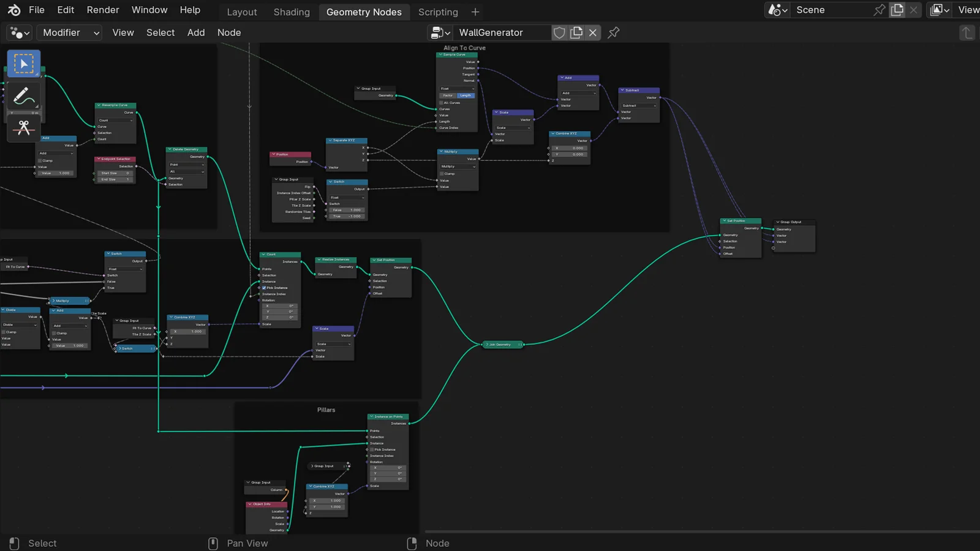Select the Cut Links scissors tool
Viewport: 980px width, 551px height.
23,128
